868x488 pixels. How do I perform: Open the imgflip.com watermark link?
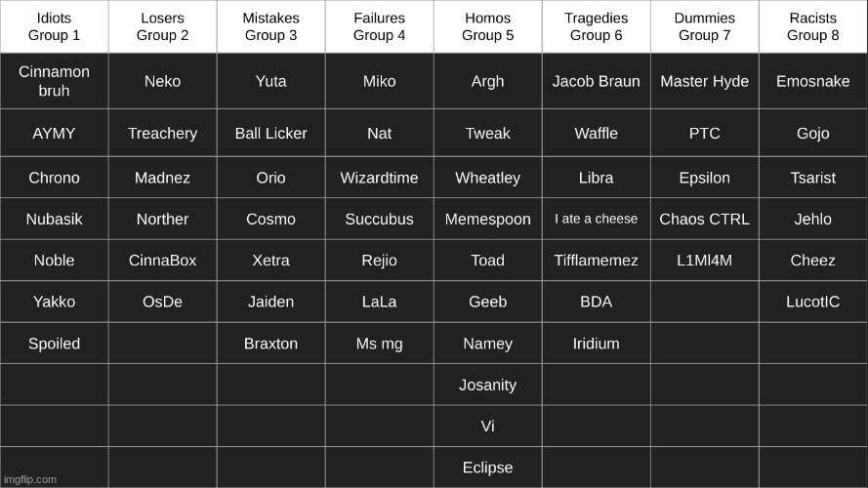pos(30,479)
